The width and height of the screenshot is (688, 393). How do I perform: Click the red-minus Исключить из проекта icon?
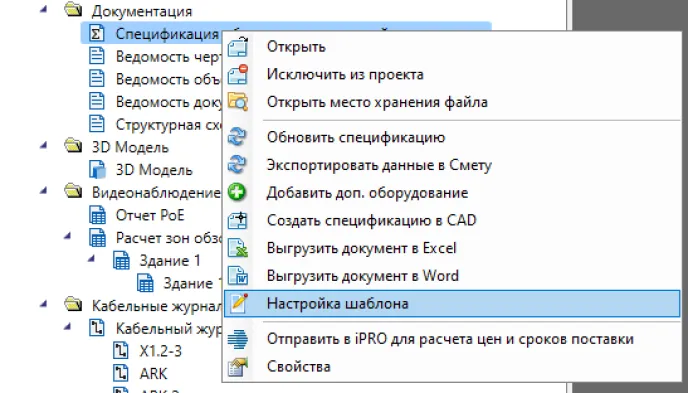(238, 74)
